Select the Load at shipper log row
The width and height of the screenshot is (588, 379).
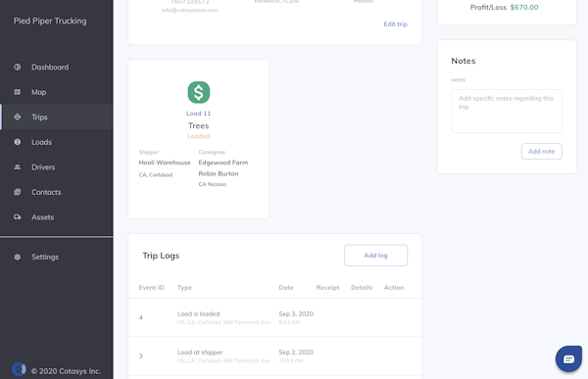tap(274, 356)
